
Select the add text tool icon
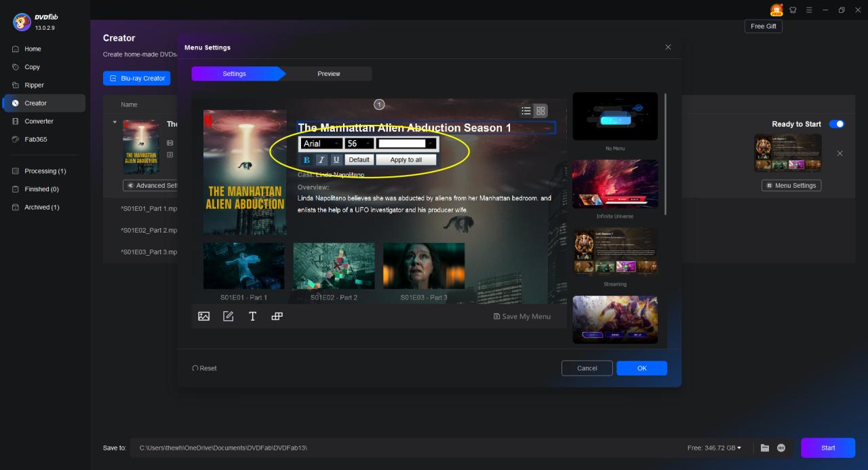(252, 316)
